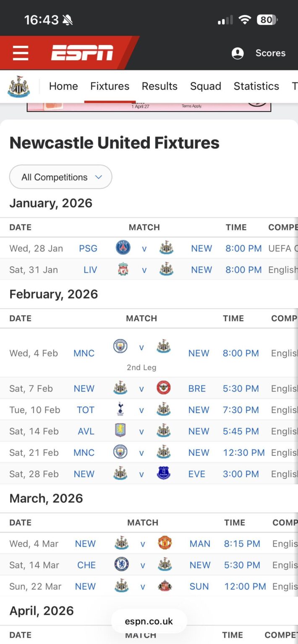Tap the espn.co.uk address pill

coord(149,621)
